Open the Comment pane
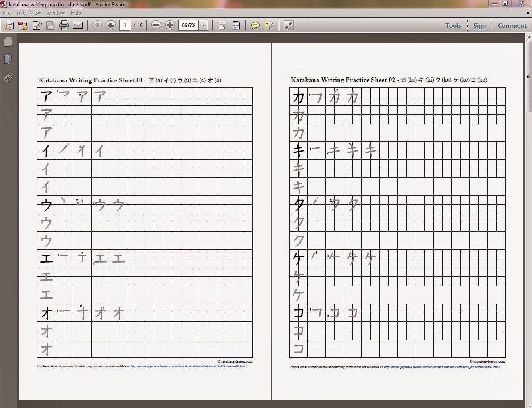This screenshot has width=532, height=408. click(x=512, y=25)
